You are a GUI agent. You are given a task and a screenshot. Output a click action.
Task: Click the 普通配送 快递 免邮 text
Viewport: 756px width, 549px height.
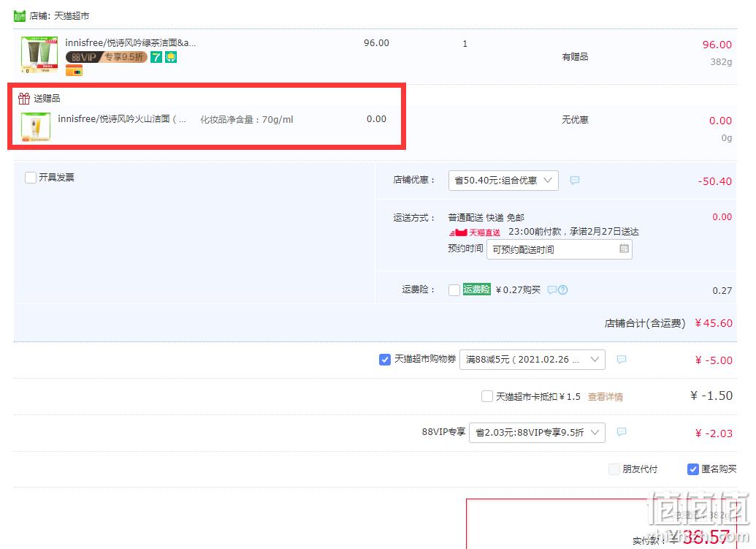click(486, 218)
